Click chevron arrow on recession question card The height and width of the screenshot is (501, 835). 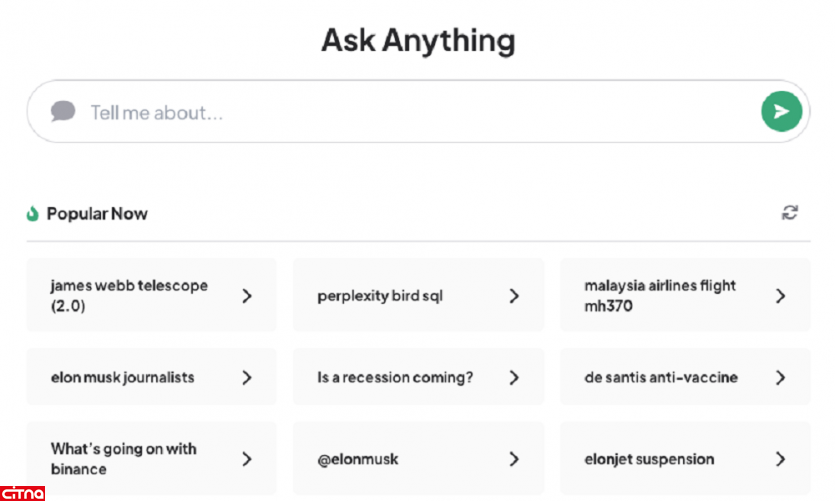(x=514, y=377)
